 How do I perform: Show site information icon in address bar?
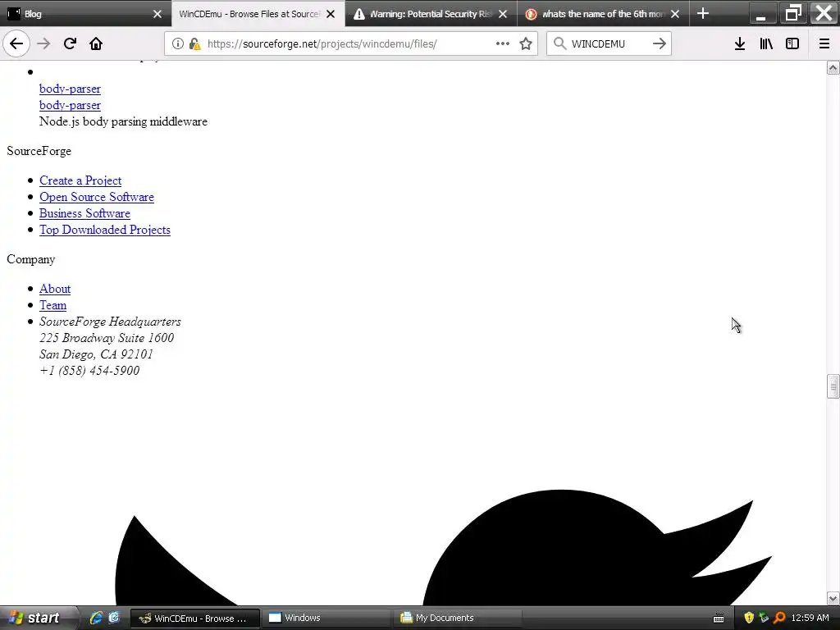coord(178,43)
